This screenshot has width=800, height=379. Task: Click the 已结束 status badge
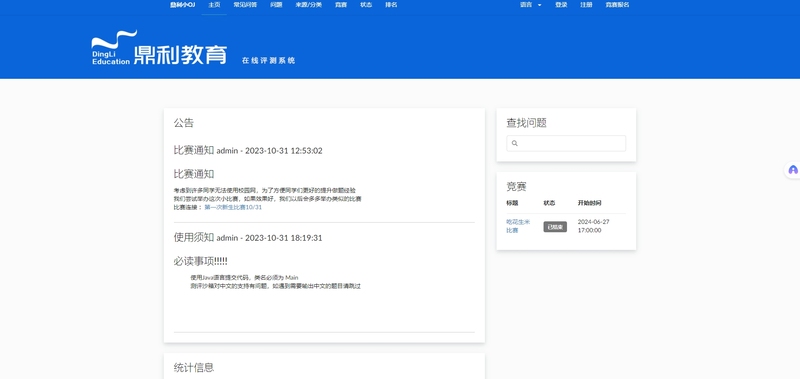[555, 227]
